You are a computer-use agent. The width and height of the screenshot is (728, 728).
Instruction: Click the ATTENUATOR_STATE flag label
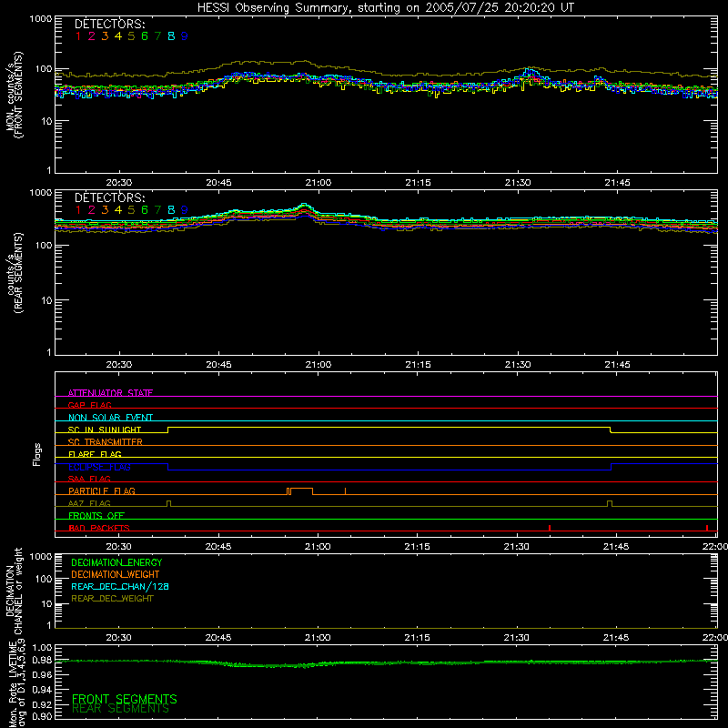point(110,393)
